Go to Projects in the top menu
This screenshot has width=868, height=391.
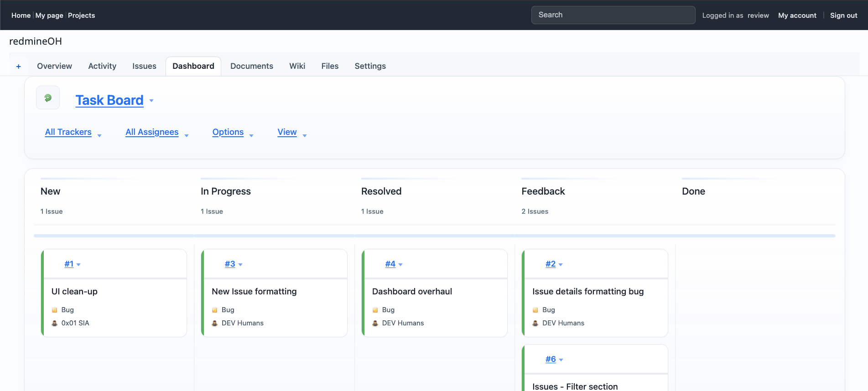[x=81, y=15]
